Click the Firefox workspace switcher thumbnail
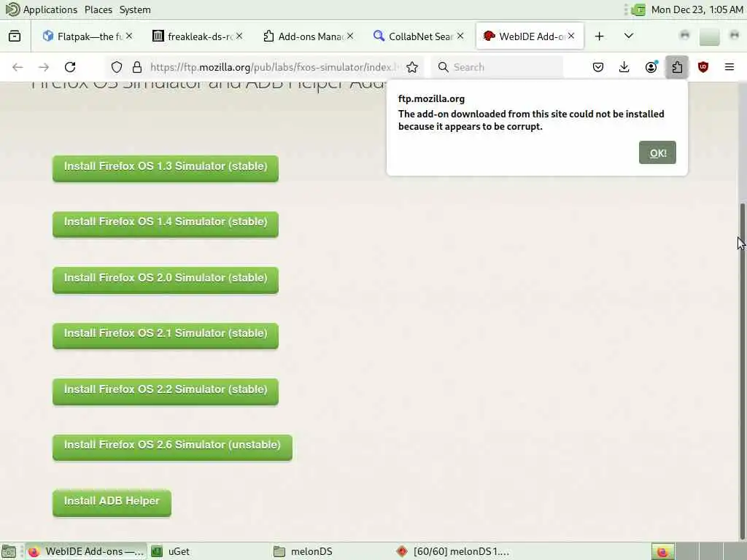747x560 pixels. 662,551
